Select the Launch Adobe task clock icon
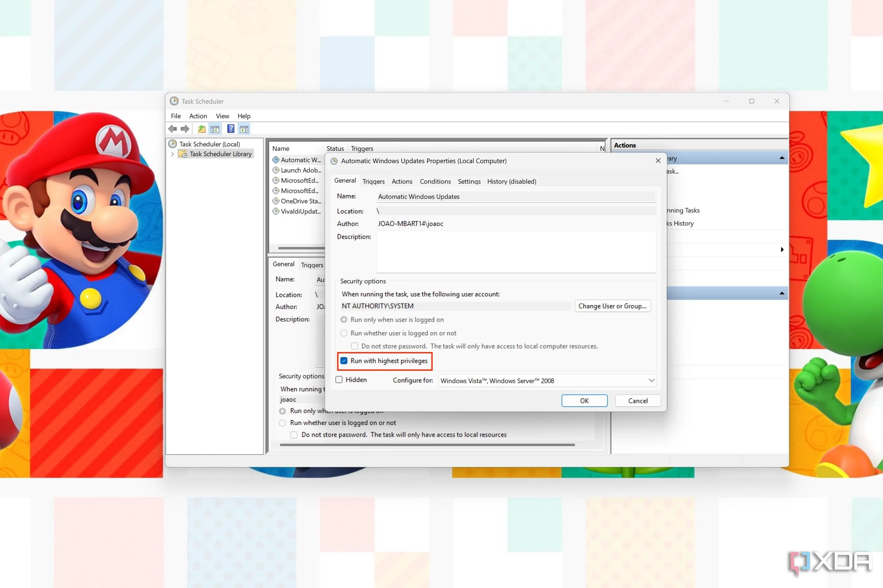The image size is (883, 588). [276, 170]
